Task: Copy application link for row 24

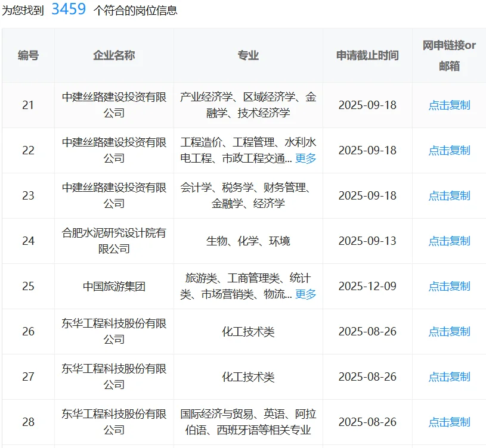Action: click(x=449, y=241)
